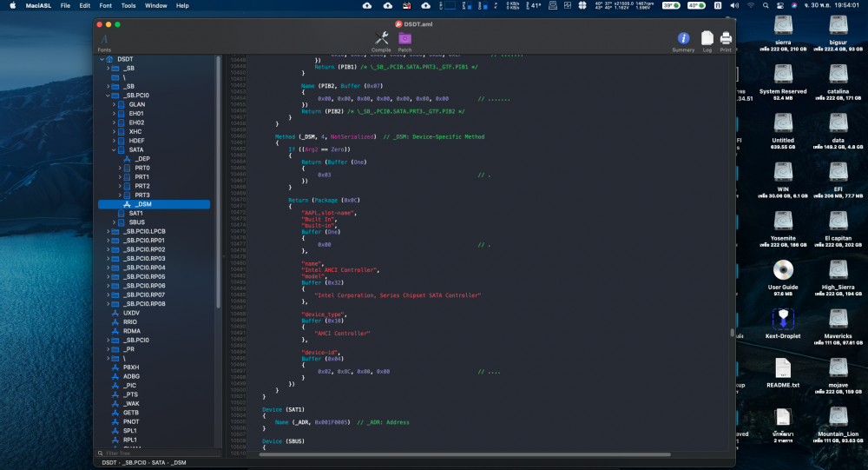This screenshot has height=470, width=868.
Task: Open the Edit menu
Action: [x=85, y=5]
